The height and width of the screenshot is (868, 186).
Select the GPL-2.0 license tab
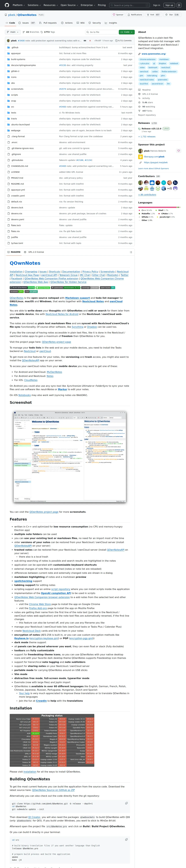click(34, 252)
